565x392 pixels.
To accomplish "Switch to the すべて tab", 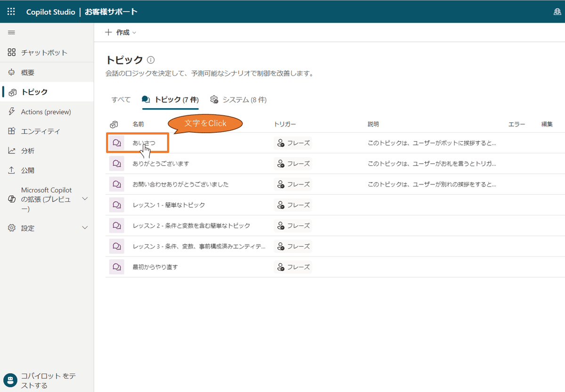I will 121,100.
